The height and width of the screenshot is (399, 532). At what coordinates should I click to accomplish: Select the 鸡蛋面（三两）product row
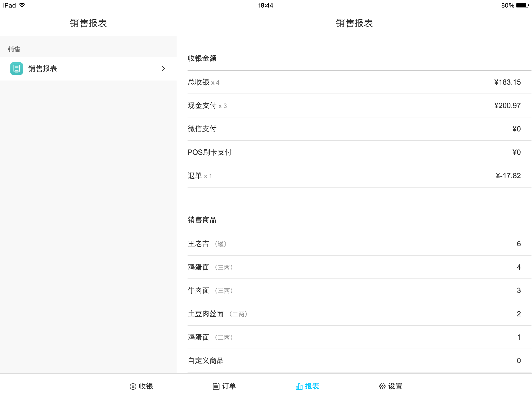click(x=360, y=267)
